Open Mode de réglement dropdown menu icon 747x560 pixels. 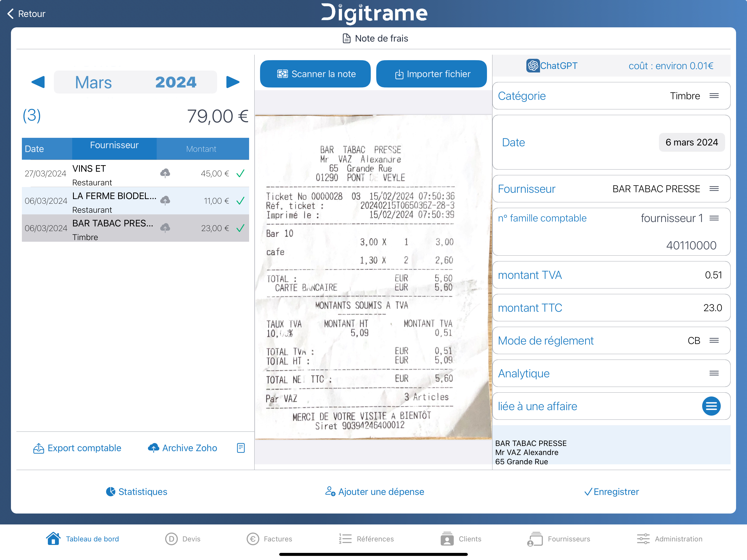[714, 340]
